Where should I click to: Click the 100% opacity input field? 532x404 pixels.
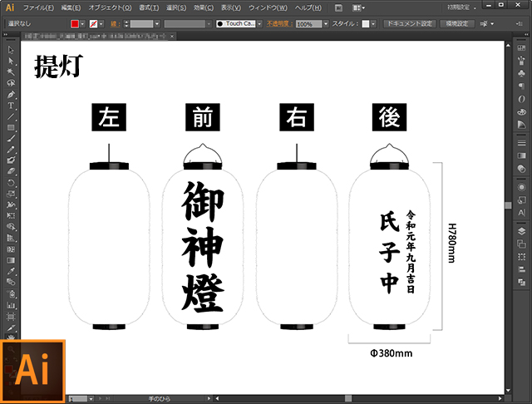(x=305, y=24)
